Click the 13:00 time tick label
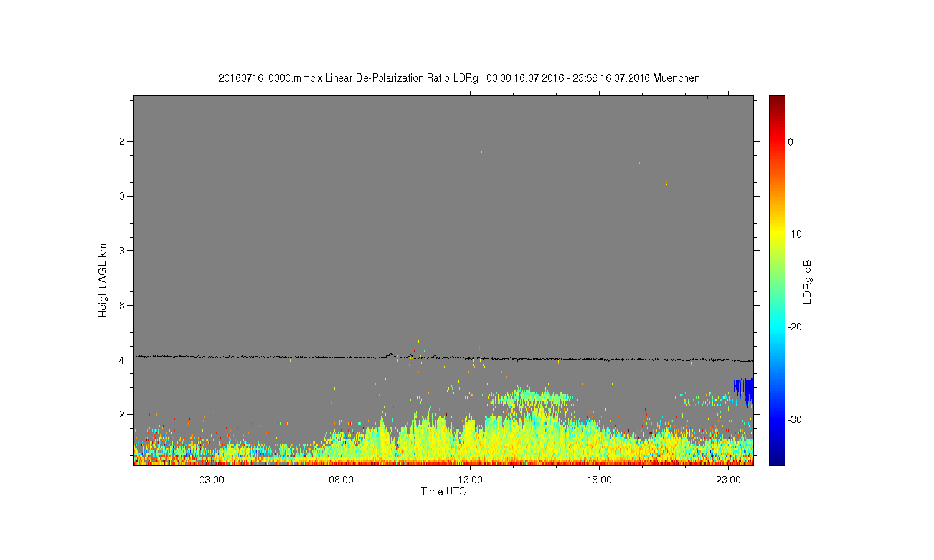 tap(470, 480)
